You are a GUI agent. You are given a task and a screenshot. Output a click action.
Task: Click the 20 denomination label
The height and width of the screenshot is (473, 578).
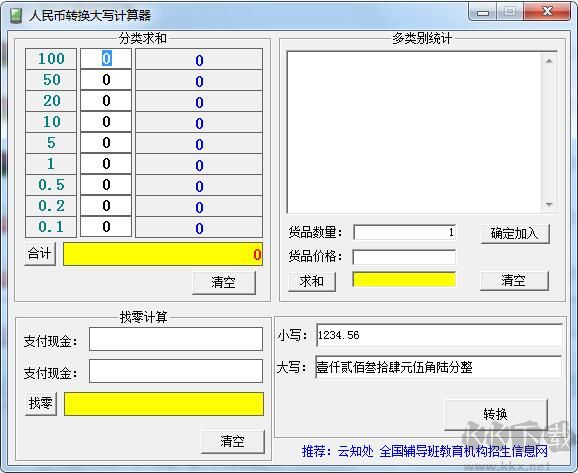tap(51, 101)
